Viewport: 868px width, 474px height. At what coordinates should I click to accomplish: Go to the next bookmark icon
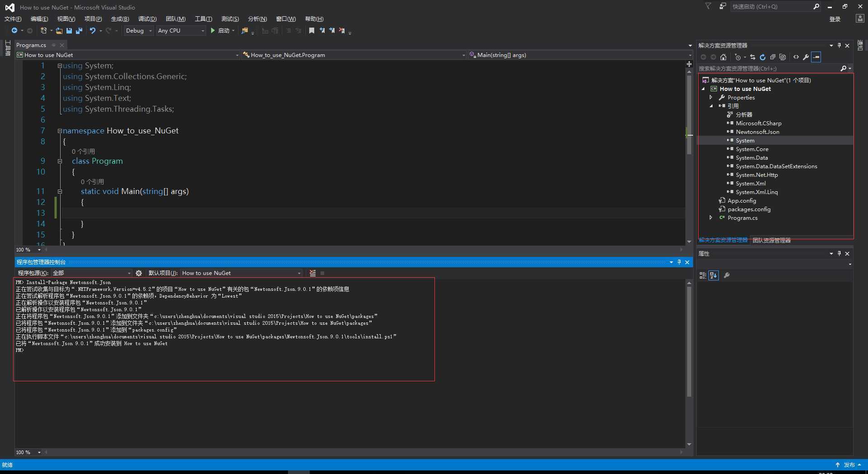[332, 31]
